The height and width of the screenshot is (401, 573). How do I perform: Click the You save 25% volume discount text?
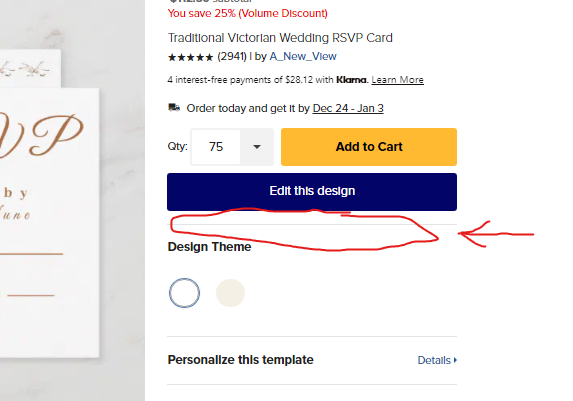pyautogui.click(x=248, y=13)
